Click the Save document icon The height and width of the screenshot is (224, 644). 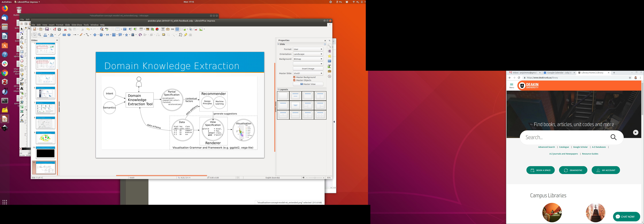(x=47, y=29)
